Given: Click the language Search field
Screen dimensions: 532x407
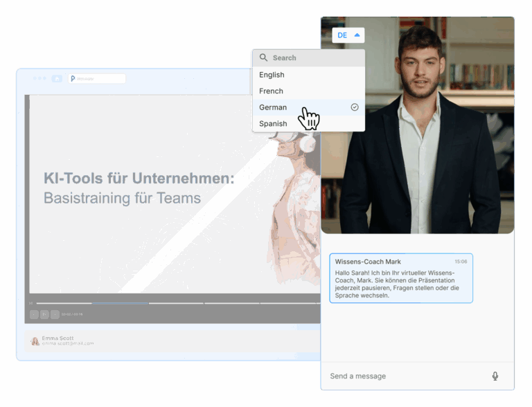Looking at the screenshot, I should pyautogui.click(x=312, y=58).
